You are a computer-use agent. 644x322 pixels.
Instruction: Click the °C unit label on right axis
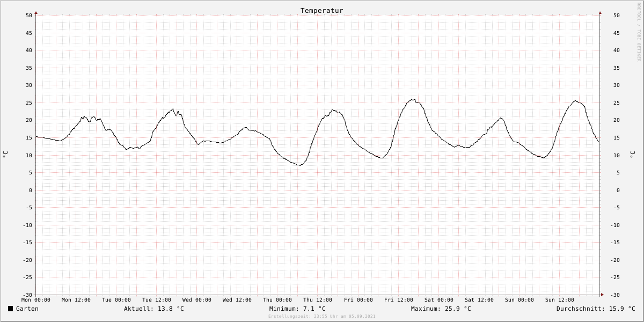coord(632,155)
